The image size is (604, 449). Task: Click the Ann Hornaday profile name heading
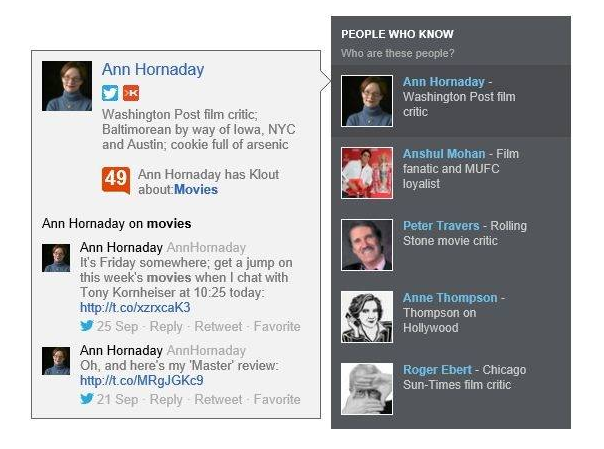pos(153,70)
